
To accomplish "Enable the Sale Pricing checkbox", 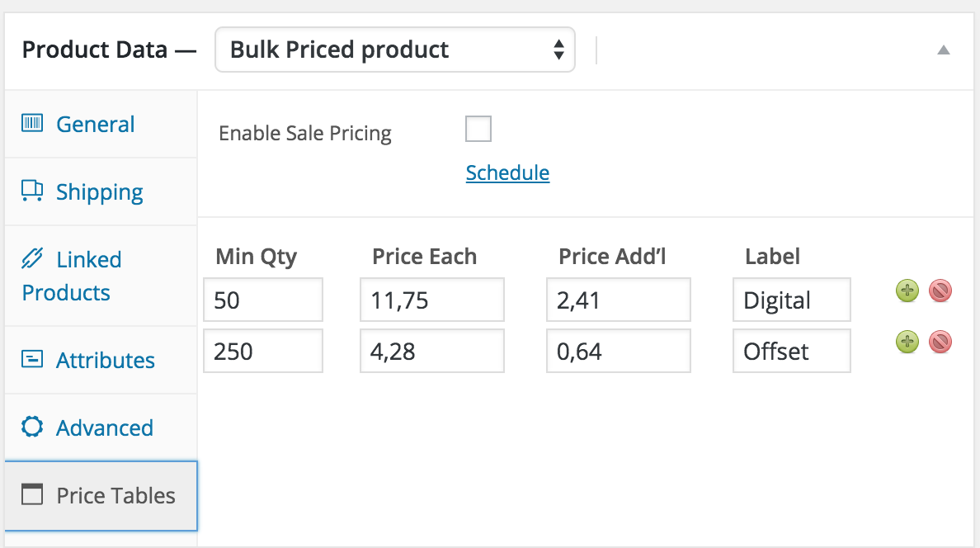I will pos(478,130).
